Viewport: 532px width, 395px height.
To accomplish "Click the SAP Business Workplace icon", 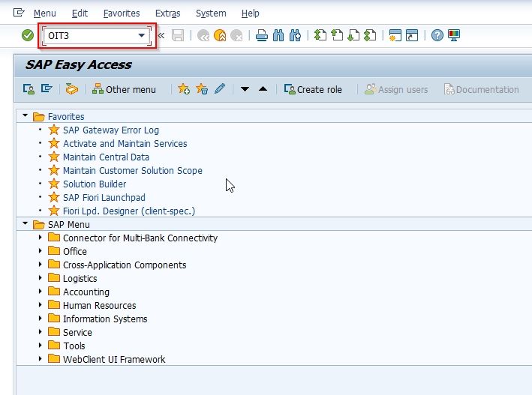I will pyautogui.click(x=71, y=89).
